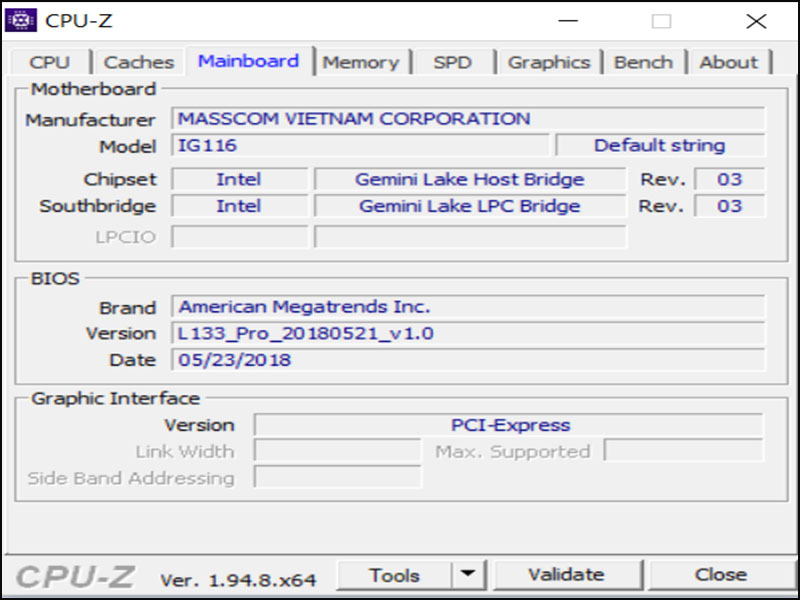Screen dimensions: 800x600
Task: Click BIOS version L133_Pro_20180521_v1.0
Action: [468, 333]
